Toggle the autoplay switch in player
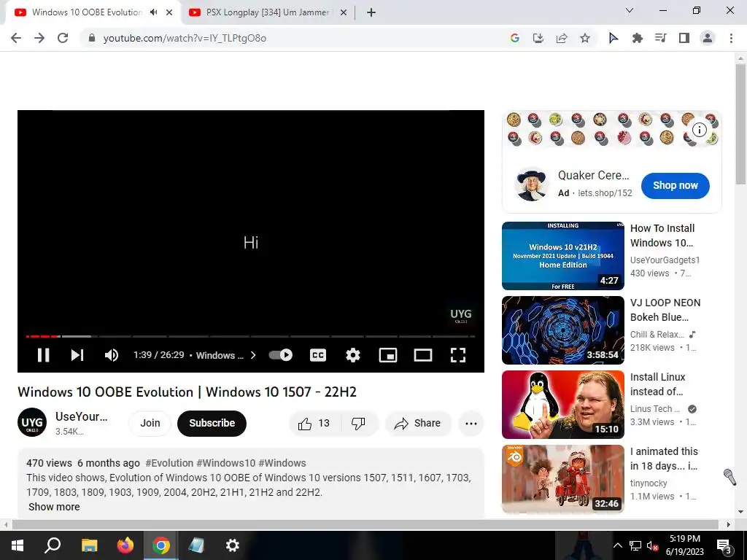Viewport: 747px width, 560px height. tap(281, 355)
